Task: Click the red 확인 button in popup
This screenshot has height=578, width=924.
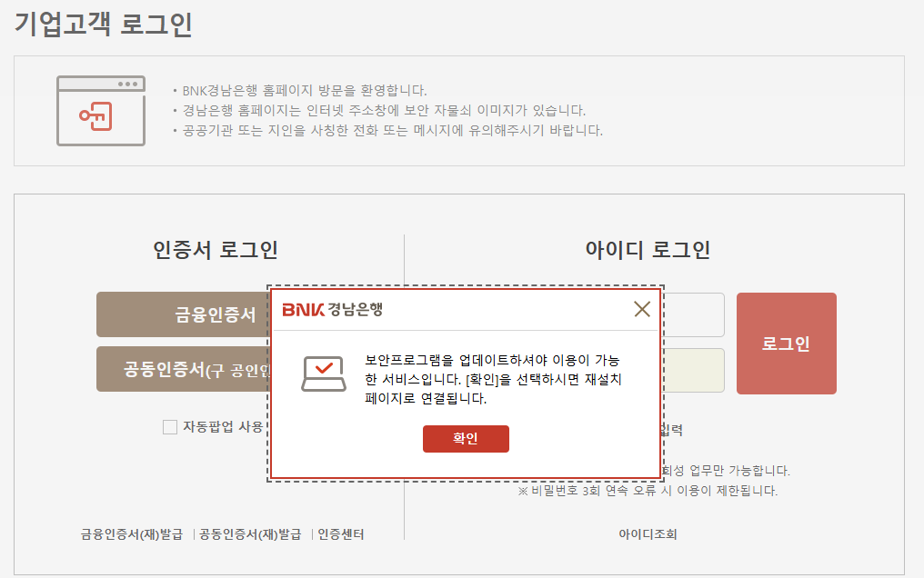Action: (x=466, y=439)
